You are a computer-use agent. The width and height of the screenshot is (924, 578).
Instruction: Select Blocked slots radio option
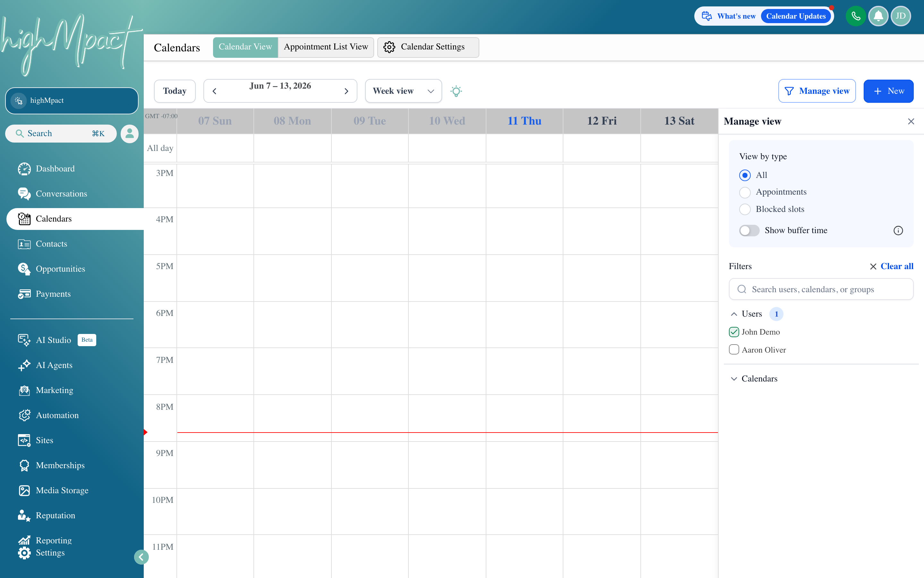745,209
